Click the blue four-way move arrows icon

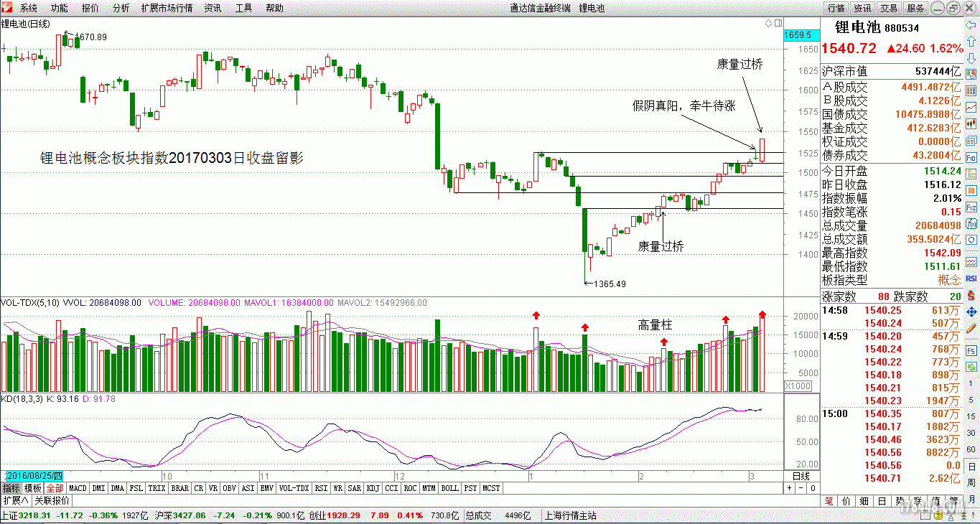click(x=970, y=311)
